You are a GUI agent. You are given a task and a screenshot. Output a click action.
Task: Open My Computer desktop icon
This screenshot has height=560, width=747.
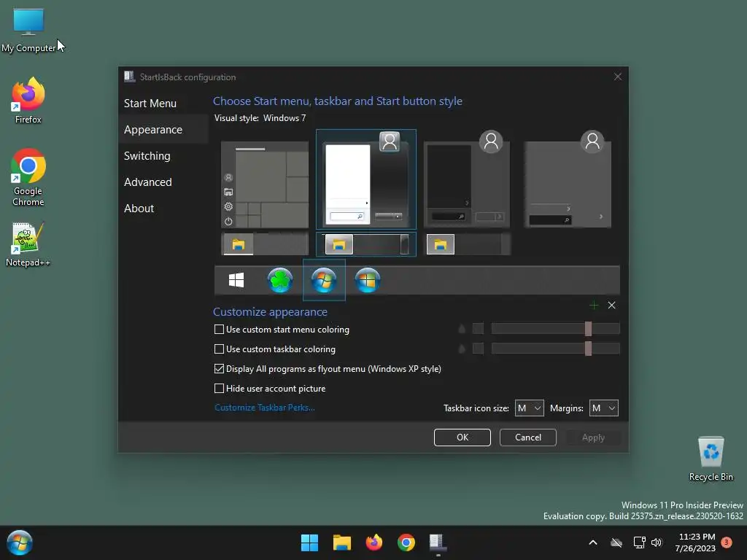point(28,31)
